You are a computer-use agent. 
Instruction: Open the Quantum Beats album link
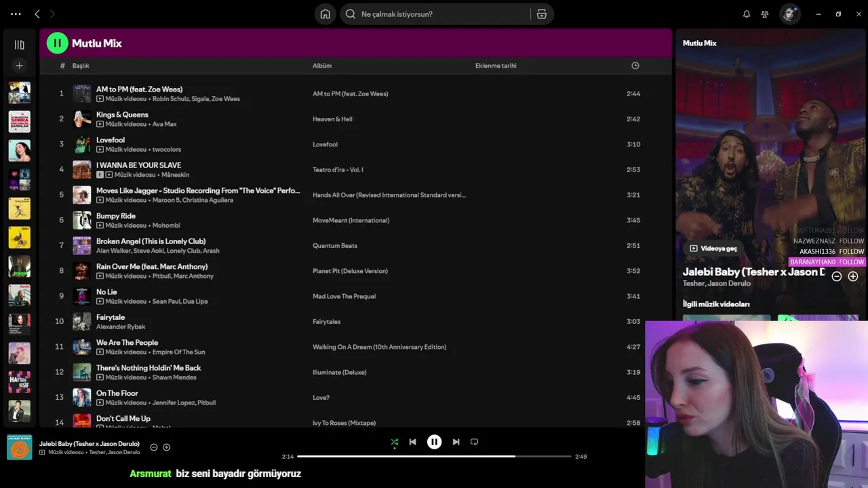(x=335, y=246)
